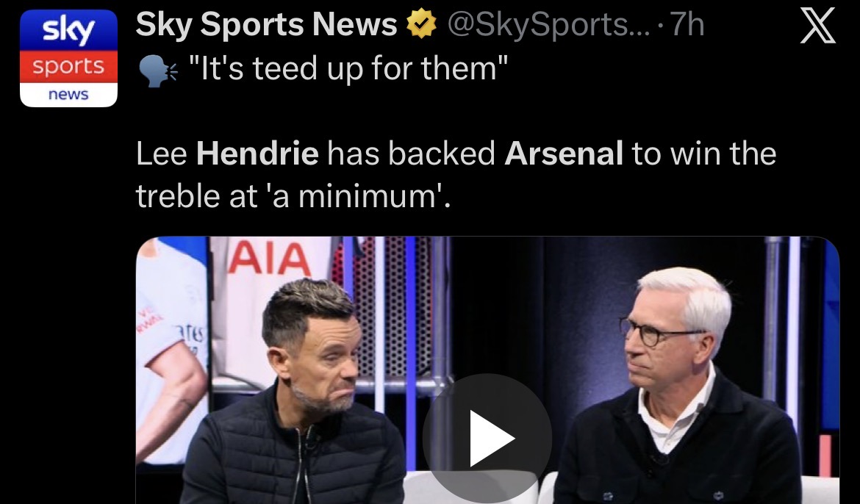Viewport: 860px width, 504px height.
Task: Click the bold word Arsenal
Action: (564, 153)
